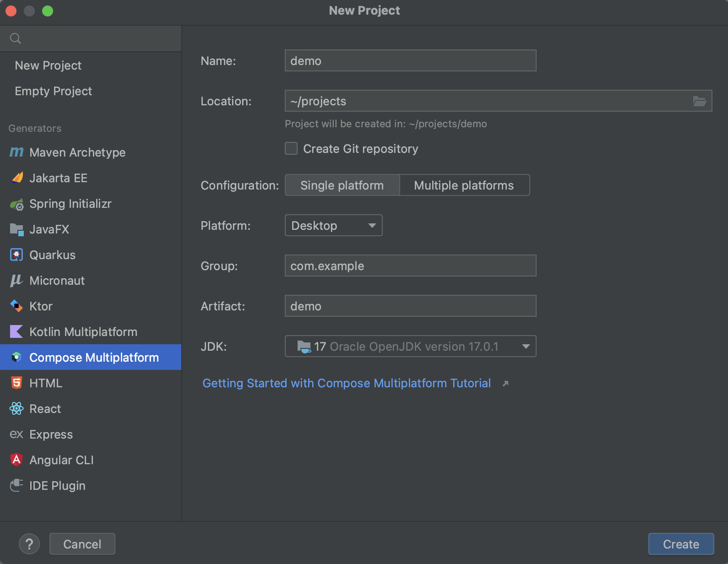Choose the JavaFX generator

[x=91, y=229]
